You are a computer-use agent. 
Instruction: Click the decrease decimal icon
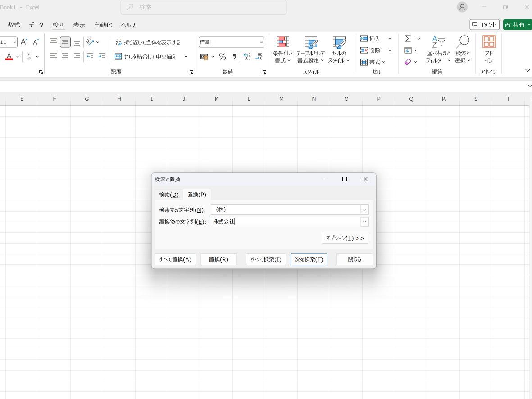[x=259, y=57]
